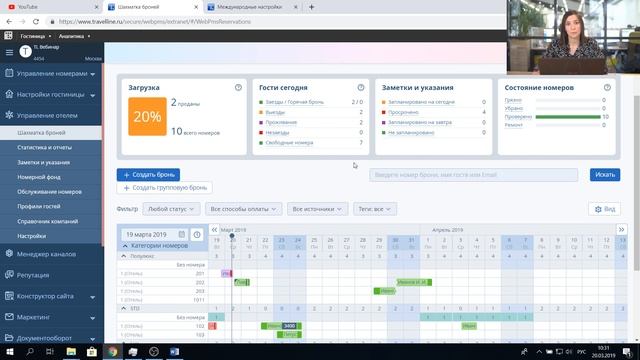Open Настройки under Управление отелем
Viewport: 640px width, 360px height.
pos(31,236)
